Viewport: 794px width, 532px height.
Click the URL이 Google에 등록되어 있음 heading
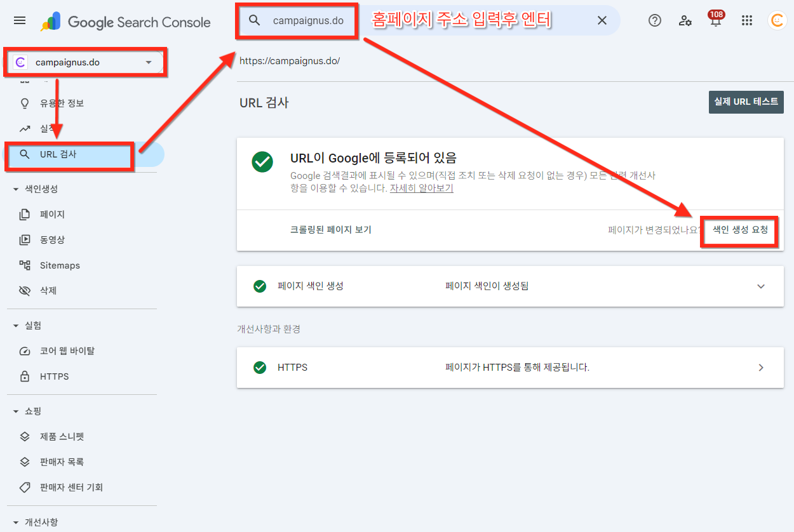[373, 158]
